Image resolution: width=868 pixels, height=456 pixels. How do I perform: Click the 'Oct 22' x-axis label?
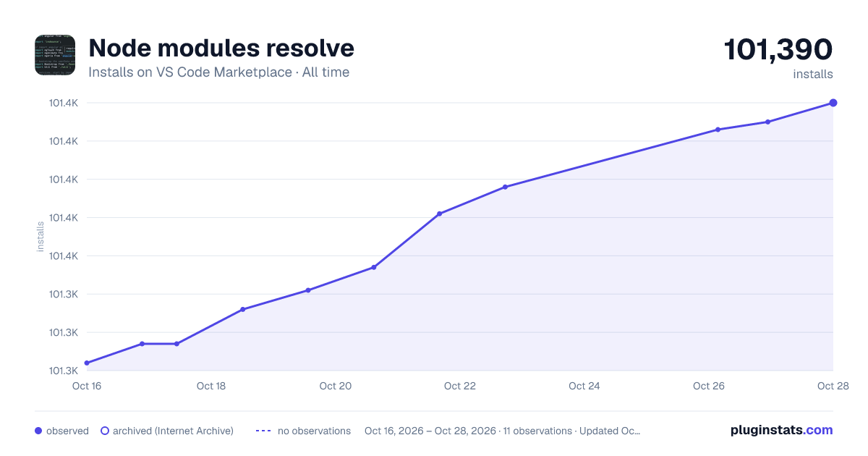coord(460,386)
